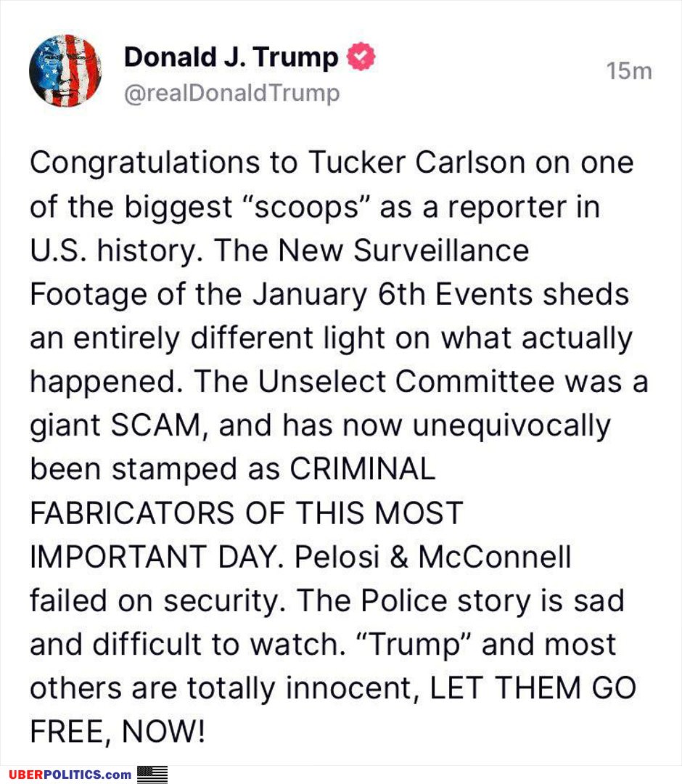
Task: Click the Unselect Committee phrase
Action: pyautogui.click(x=406, y=382)
